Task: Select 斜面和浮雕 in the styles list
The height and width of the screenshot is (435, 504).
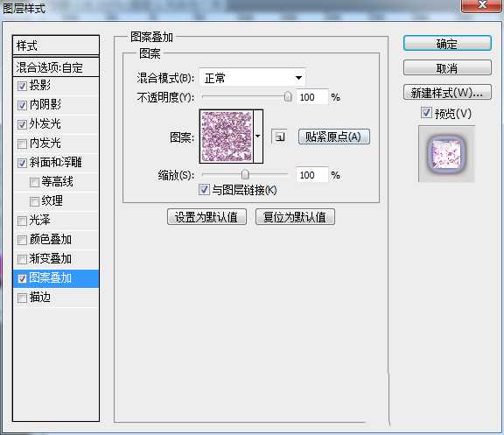Action: click(56, 163)
